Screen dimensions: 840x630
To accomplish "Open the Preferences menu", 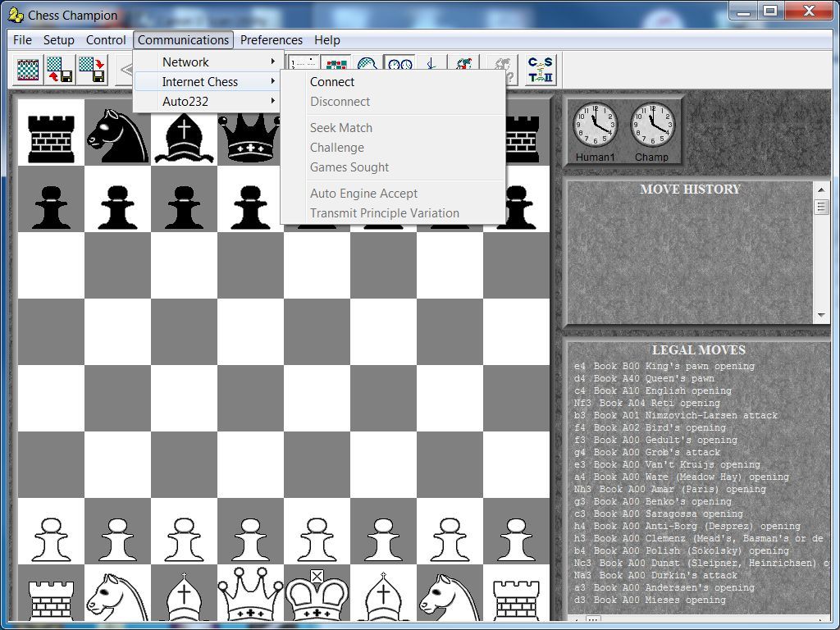I will (272, 39).
